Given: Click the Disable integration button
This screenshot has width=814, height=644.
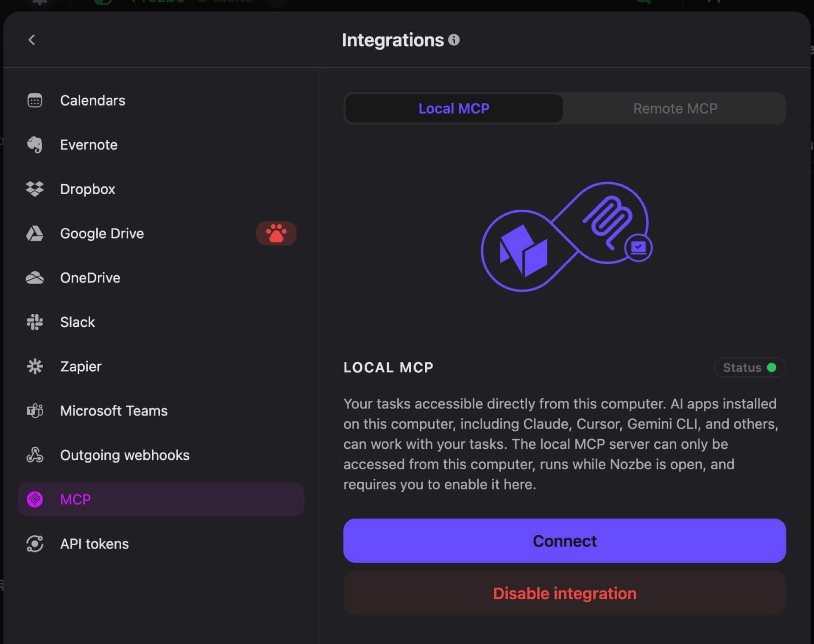Looking at the screenshot, I should [x=565, y=594].
